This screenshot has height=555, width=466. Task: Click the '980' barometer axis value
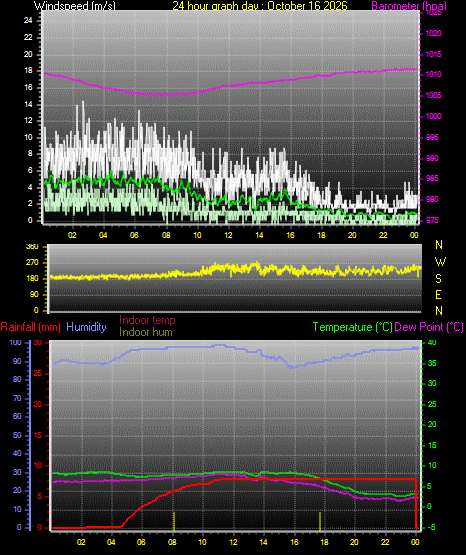(432, 199)
